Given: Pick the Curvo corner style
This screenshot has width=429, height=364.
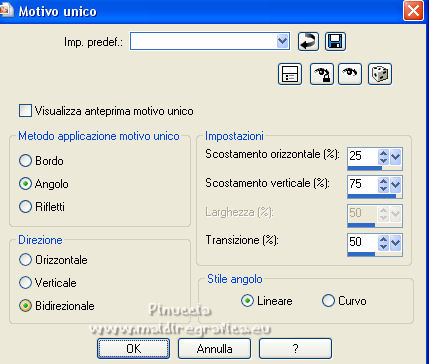Looking at the screenshot, I should [x=328, y=301].
